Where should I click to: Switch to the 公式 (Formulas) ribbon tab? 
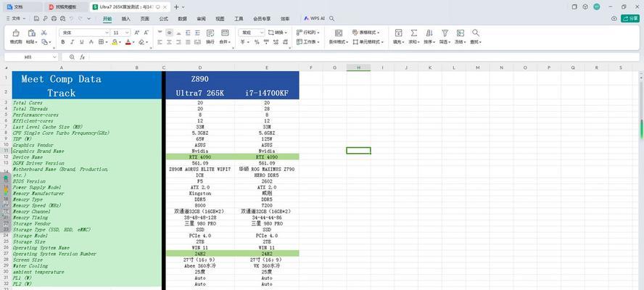tap(163, 18)
